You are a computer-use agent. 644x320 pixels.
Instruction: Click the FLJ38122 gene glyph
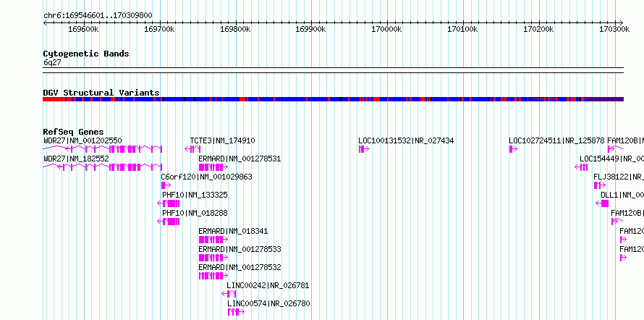coord(600,185)
